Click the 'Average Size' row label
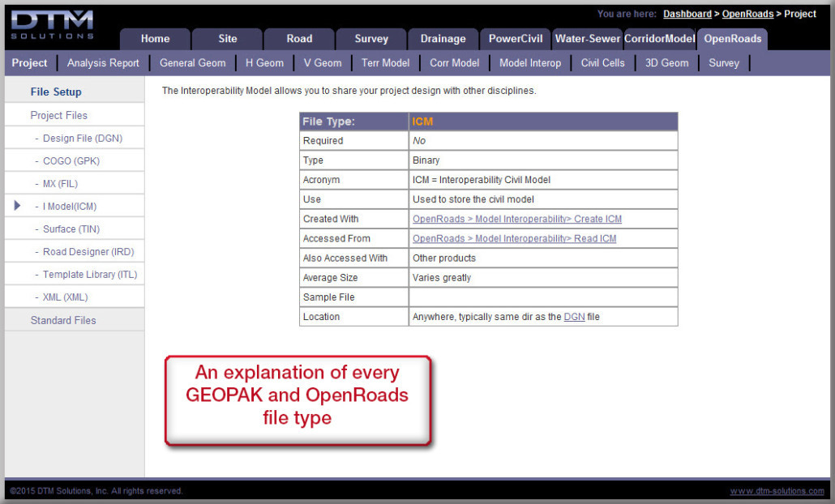This screenshot has width=835, height=504. 330,277
